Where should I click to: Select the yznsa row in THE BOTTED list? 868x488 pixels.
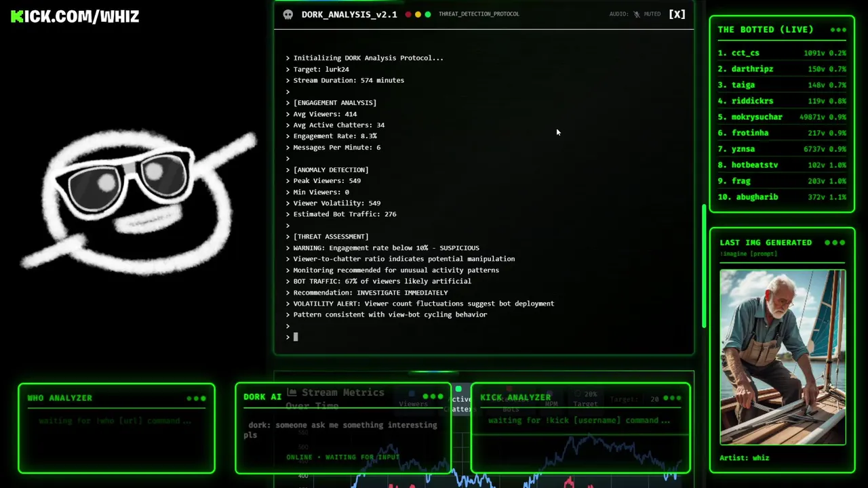pos(782,149)
